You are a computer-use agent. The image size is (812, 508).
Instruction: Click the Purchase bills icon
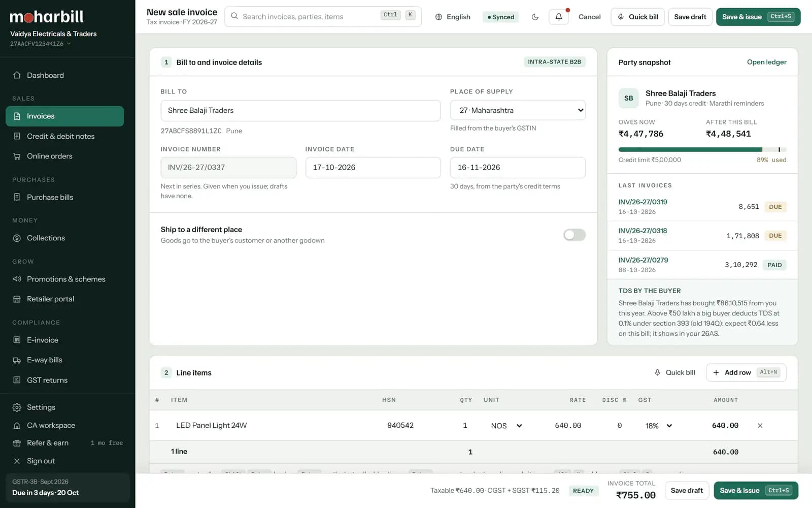coord(17,197)
